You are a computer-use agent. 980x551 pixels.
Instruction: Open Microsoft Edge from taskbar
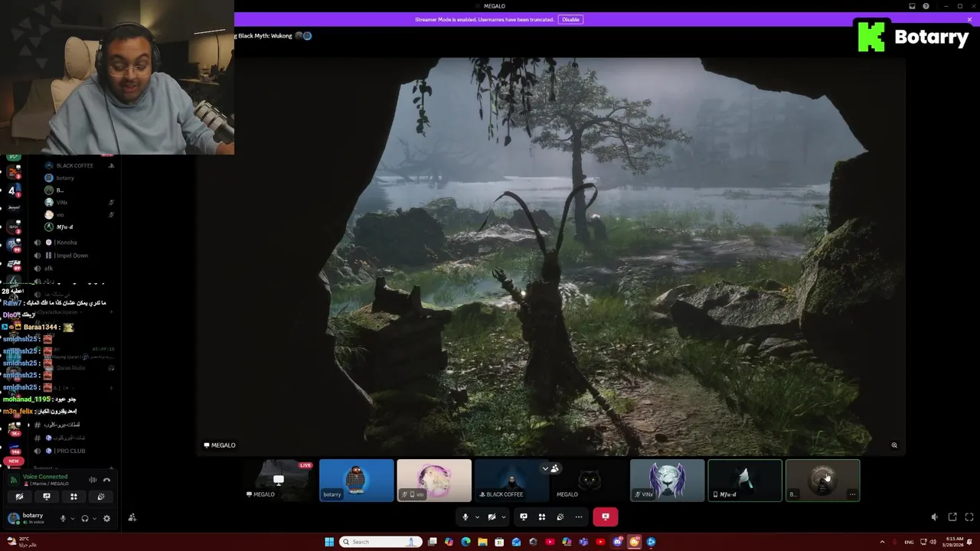click(465, 542)
